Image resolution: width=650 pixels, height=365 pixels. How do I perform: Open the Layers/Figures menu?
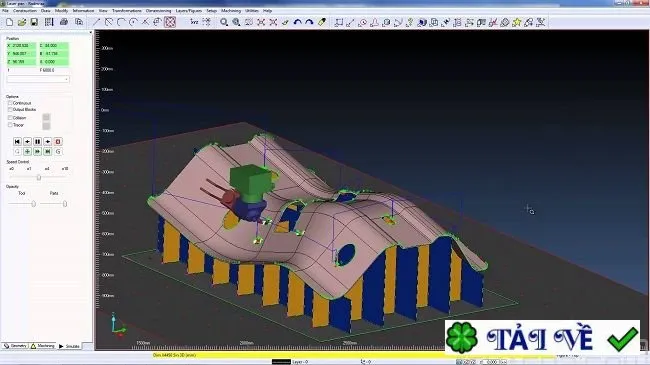click(189, 10)
